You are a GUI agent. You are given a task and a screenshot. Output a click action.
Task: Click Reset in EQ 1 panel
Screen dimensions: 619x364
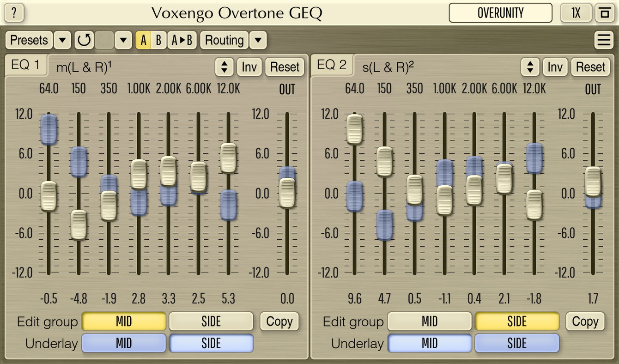(285, 67)
